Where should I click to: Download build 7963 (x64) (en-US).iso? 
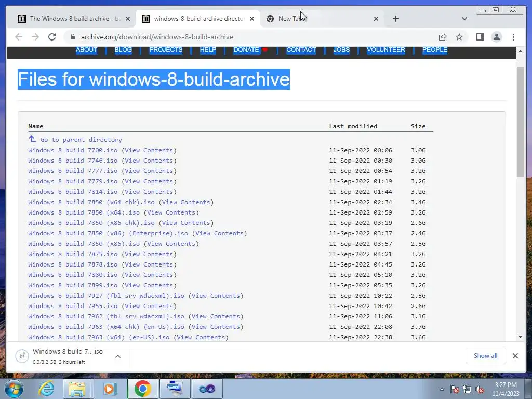(99, 337)
